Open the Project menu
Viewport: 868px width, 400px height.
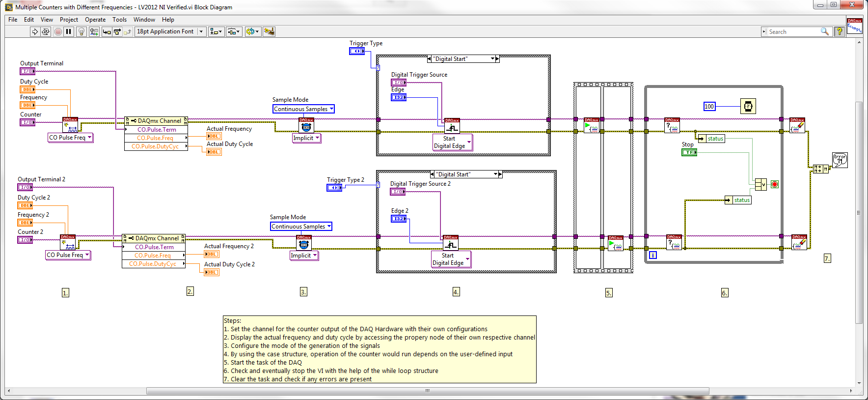[69, 20]
